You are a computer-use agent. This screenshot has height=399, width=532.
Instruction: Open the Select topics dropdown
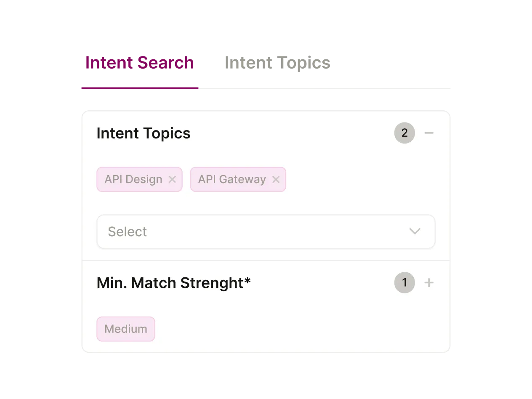pyautogui.click(x=266, y=231)
